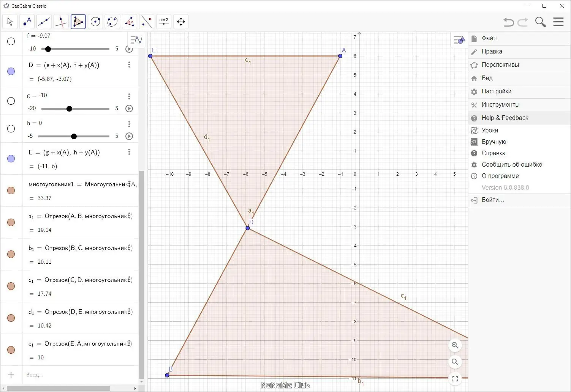571x392 pixels.
Task: Open more options for segment a₁
Action: [x=129, y=216]
